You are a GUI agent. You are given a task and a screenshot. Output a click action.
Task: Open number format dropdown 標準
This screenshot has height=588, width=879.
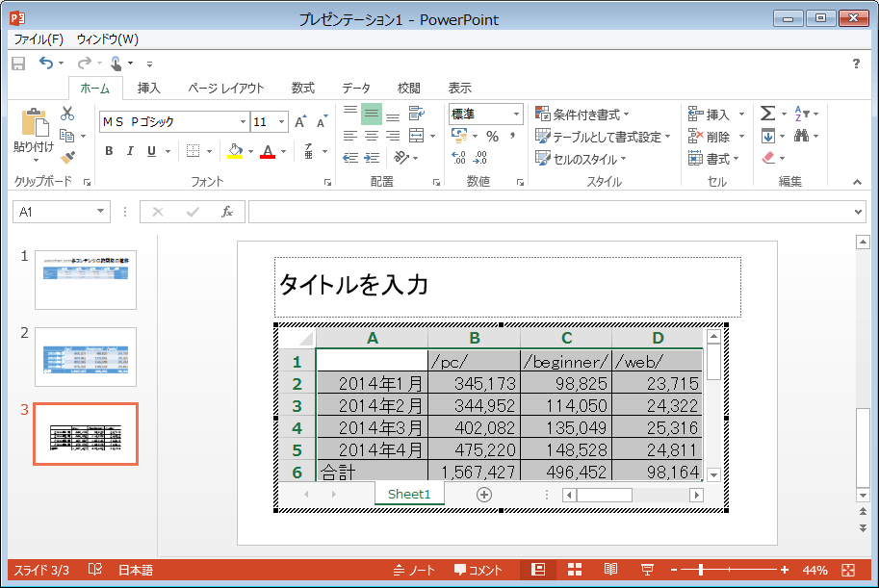pyautogui.click(x=516, y=114)
